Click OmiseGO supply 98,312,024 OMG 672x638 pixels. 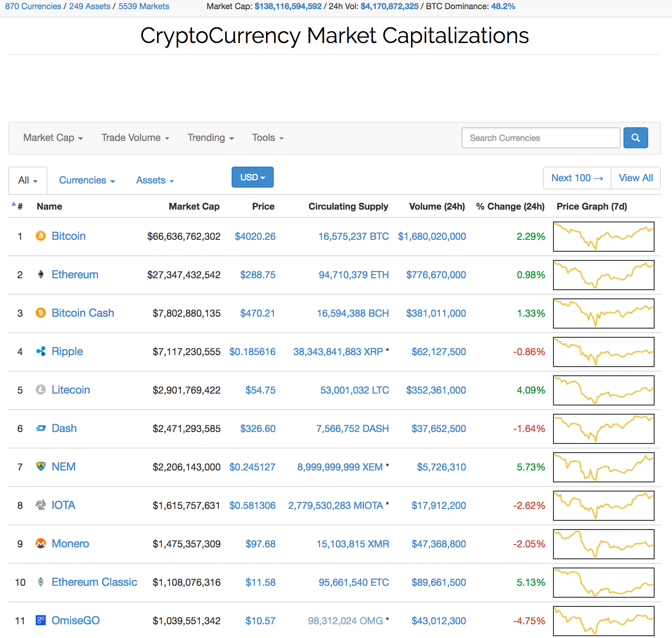tap(345, 621)
